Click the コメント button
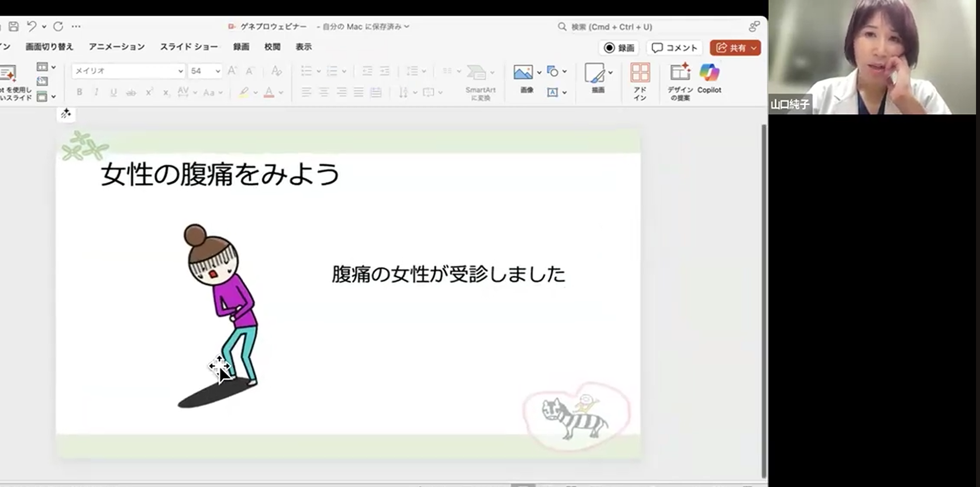The height and width of the screenshot is (487, 980). (x=675, y=48)
